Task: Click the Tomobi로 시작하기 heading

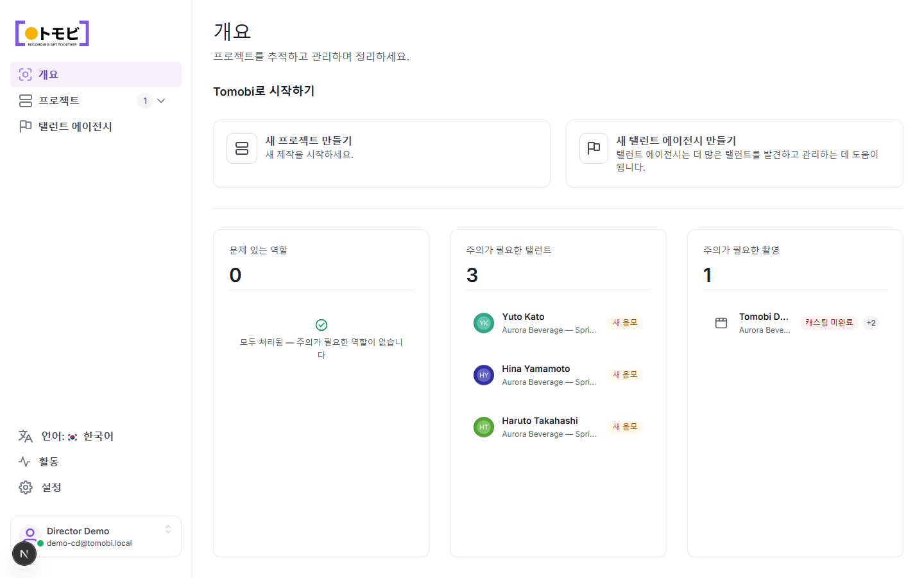Action: point(264,91)
